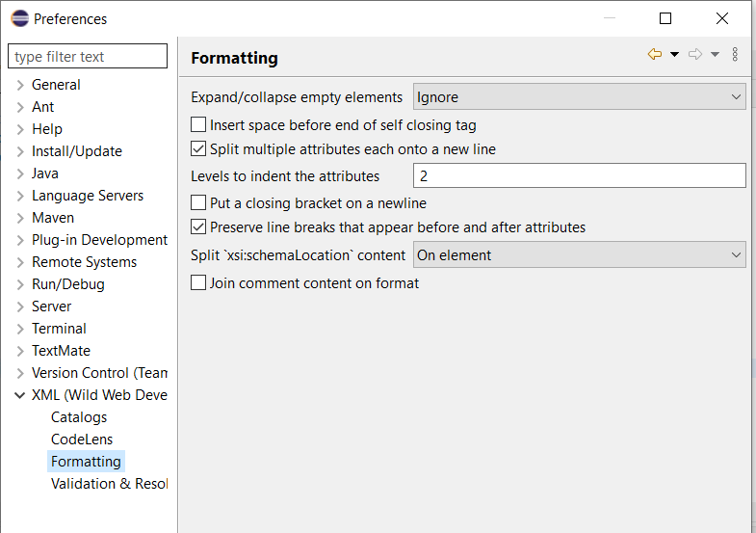Screen dimensions: 756x533
Task: Expand the Java preferences node
Action: click(20, 173)
